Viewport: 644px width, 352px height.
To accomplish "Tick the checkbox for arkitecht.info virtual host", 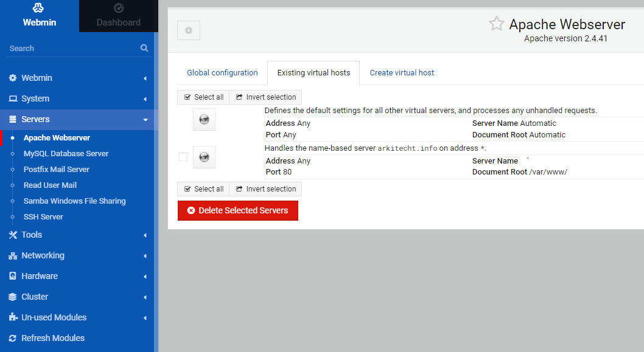I will point(183,157).
